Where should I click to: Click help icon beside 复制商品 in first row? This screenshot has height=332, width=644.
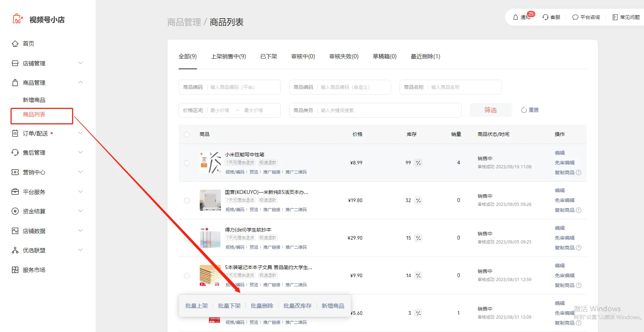tap(579, 172)
